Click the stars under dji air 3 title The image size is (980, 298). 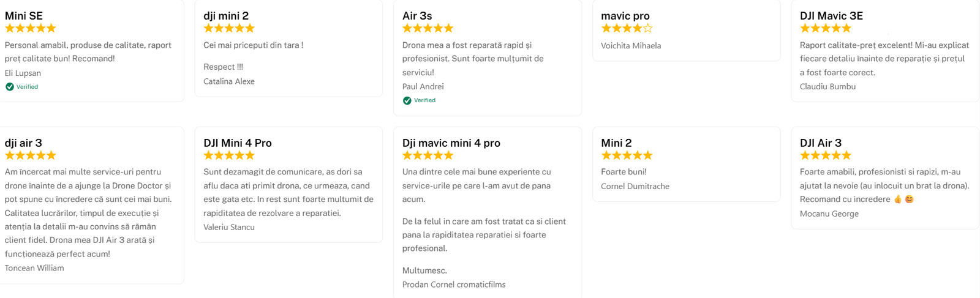click(31, 155)
